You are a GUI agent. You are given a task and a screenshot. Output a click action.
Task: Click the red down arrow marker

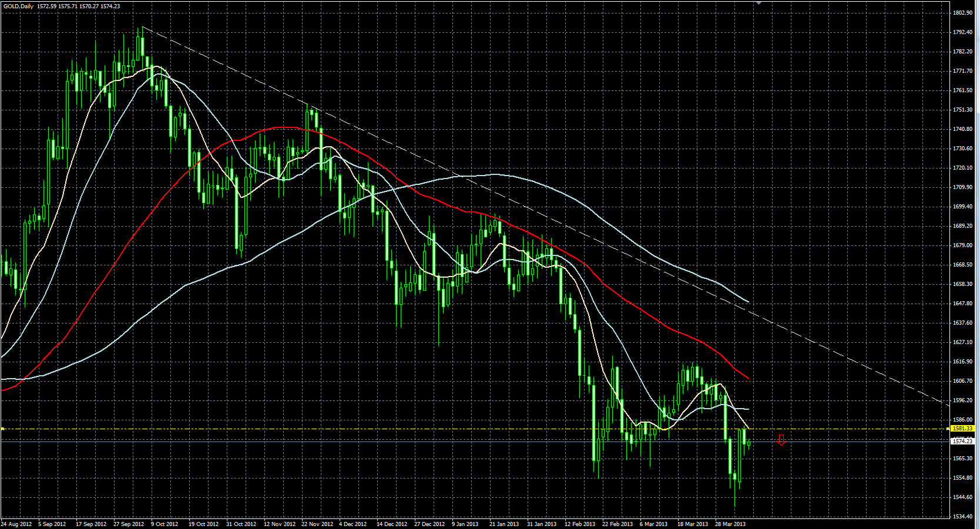tap(781, 440)
